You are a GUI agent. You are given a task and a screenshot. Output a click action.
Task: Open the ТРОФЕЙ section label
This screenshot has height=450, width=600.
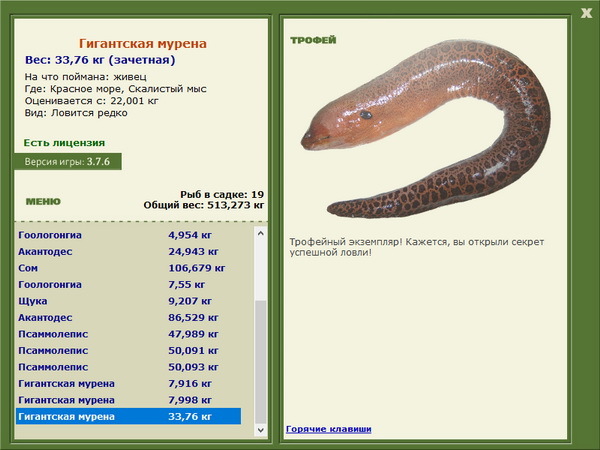tap(313, 40)
